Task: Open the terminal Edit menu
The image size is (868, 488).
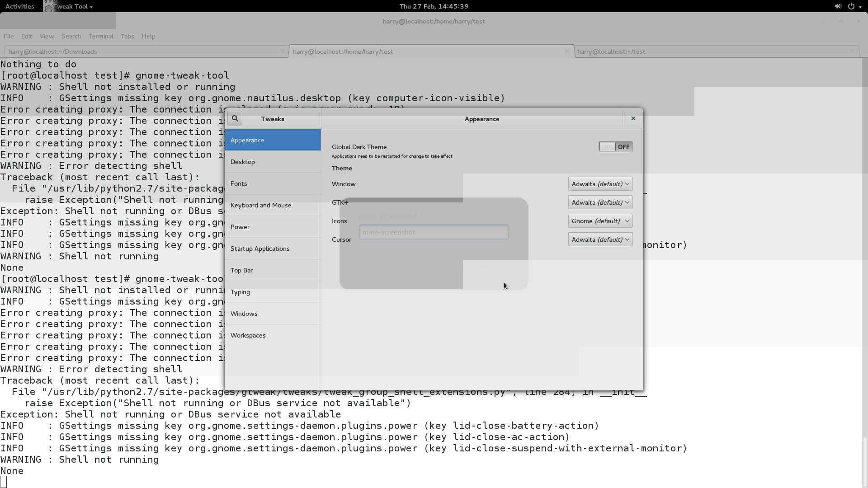Action: pyautogui.click(x=27, y=36)
